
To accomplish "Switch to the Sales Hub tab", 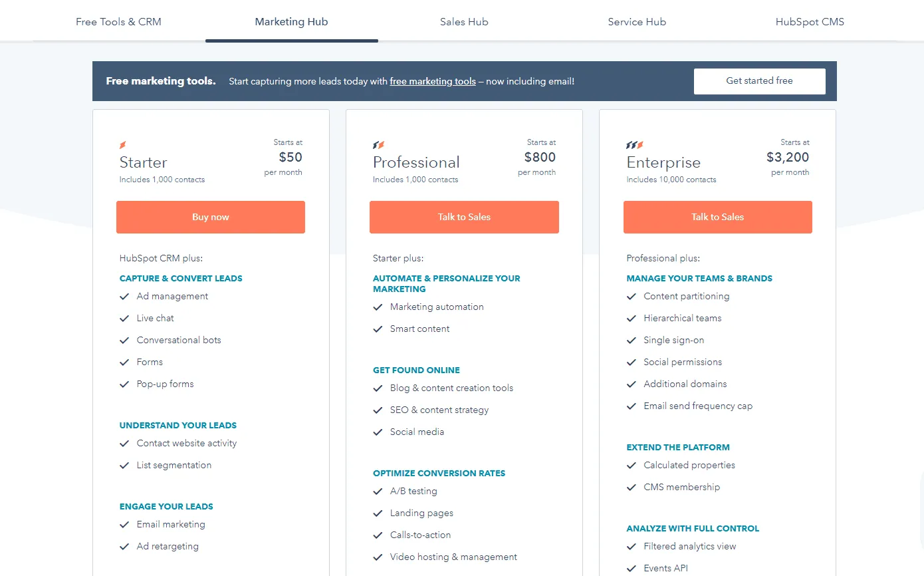I will point(464,21).
